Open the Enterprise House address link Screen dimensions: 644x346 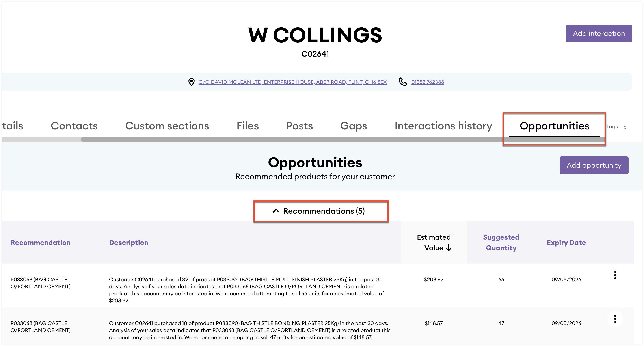(292, 82)
